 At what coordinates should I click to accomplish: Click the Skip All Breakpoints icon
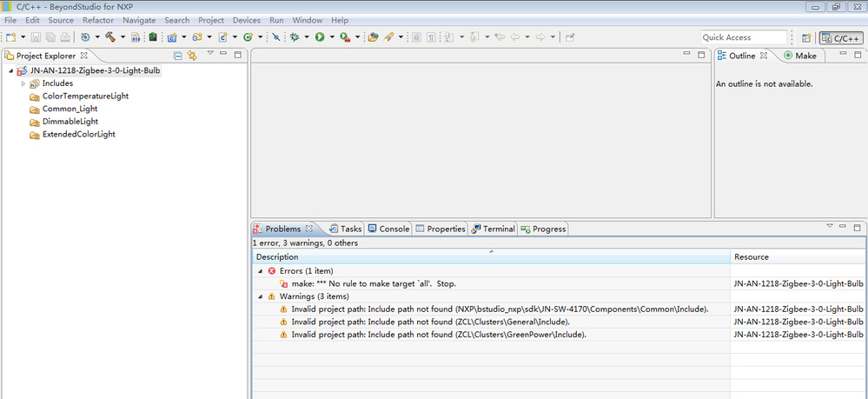point(275,37)
